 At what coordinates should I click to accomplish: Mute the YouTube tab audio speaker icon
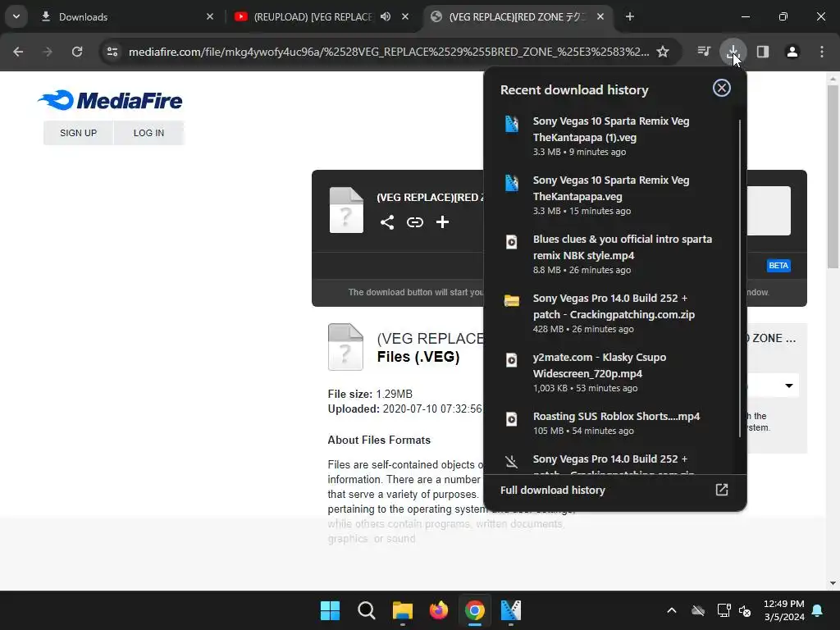tap(386, 16)
